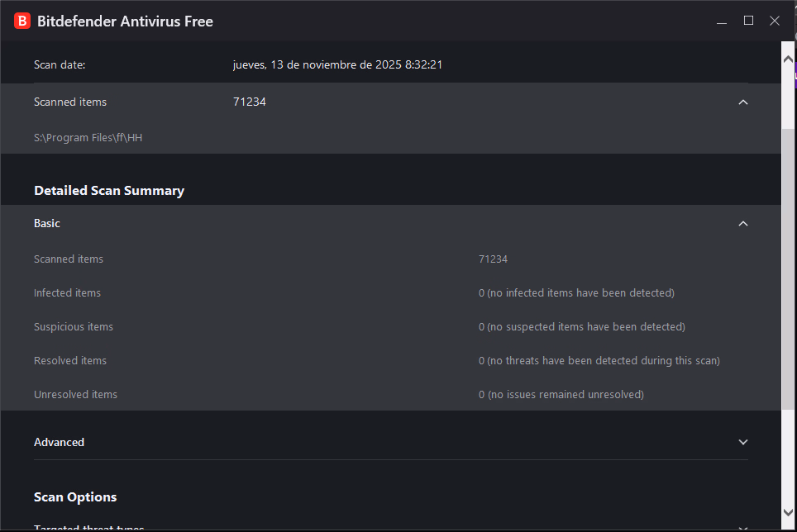797x532 pixels.
Task: Maximize the Bitdefender window
Action: coord(748,21)
